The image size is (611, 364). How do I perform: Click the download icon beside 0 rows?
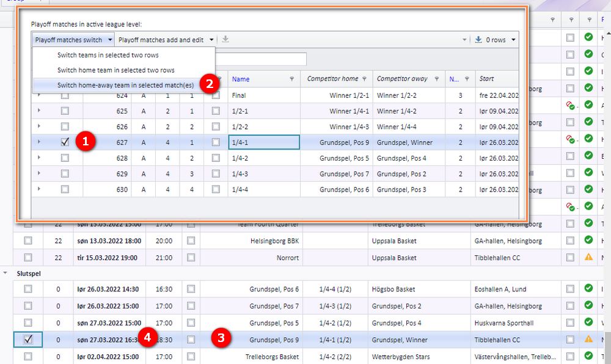478,39
